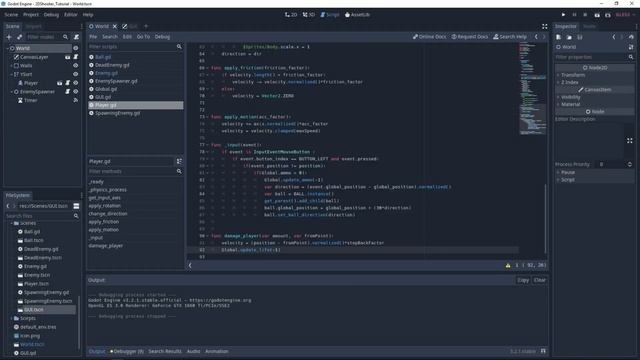
Task: Open the Editor menu
Action: (71, 15)
